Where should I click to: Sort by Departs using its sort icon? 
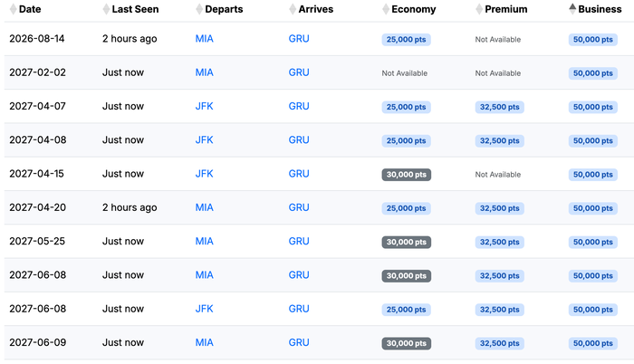(199, 9)
